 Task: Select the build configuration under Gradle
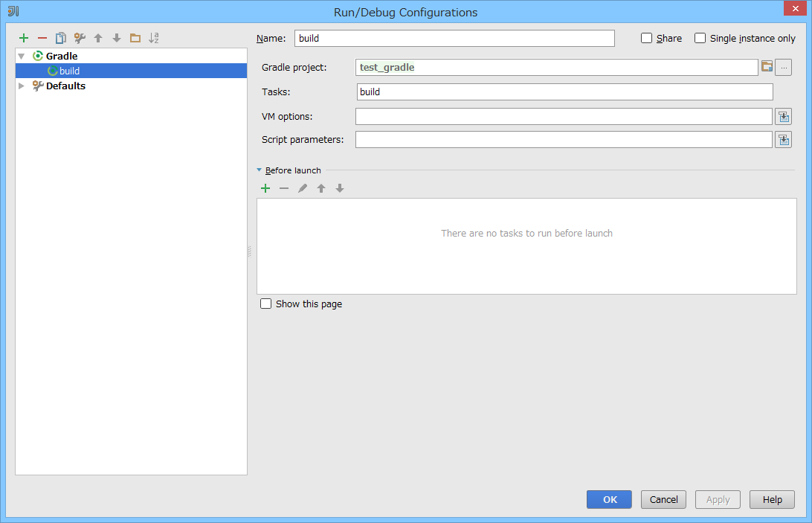coord(72,71)
